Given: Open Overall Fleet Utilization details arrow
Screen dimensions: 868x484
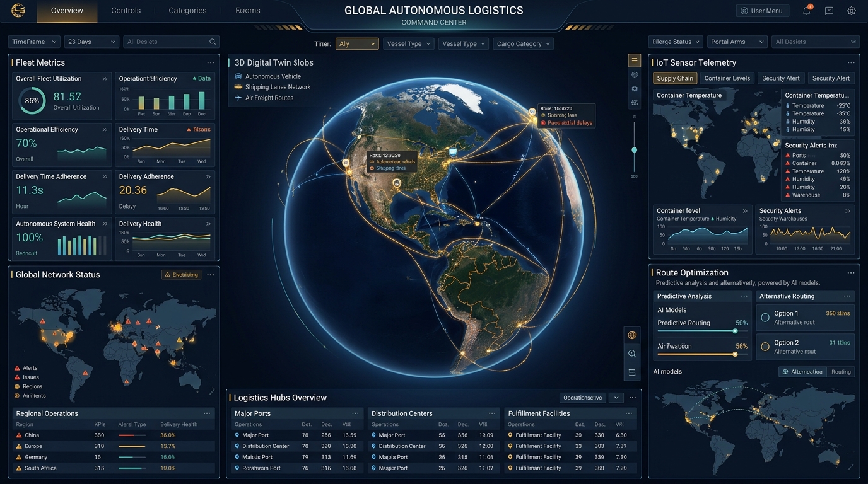Looking at the screenshot, I should point(105,79).
